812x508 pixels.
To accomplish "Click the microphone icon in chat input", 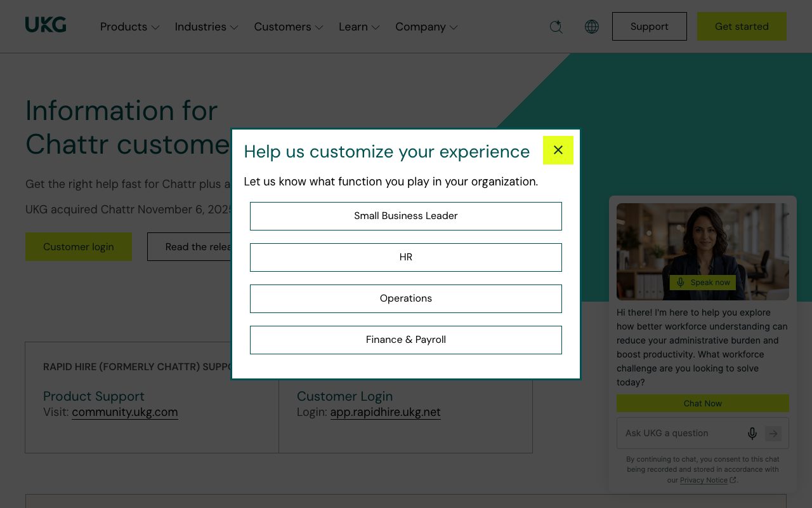I will [x=752, y=433].
